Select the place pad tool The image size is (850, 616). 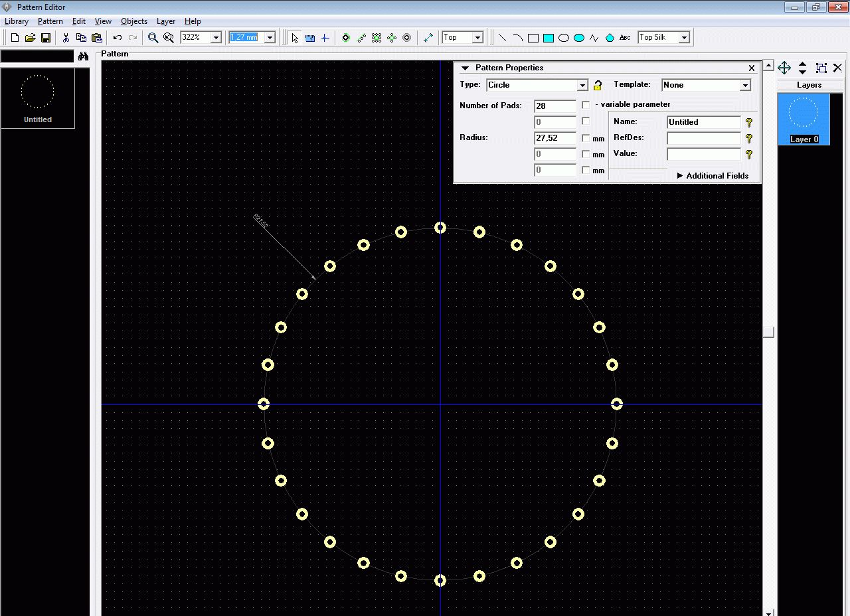point(346,38)
